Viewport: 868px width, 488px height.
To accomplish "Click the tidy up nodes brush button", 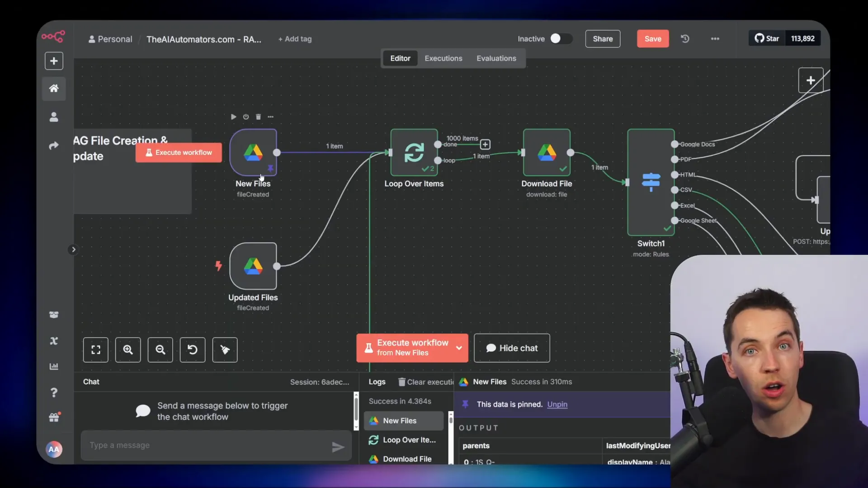I will (225, 350).
